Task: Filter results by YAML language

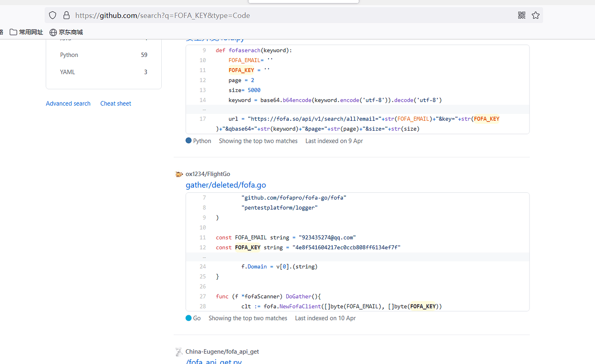Action: pyautogui.click(x=67, y=72)
